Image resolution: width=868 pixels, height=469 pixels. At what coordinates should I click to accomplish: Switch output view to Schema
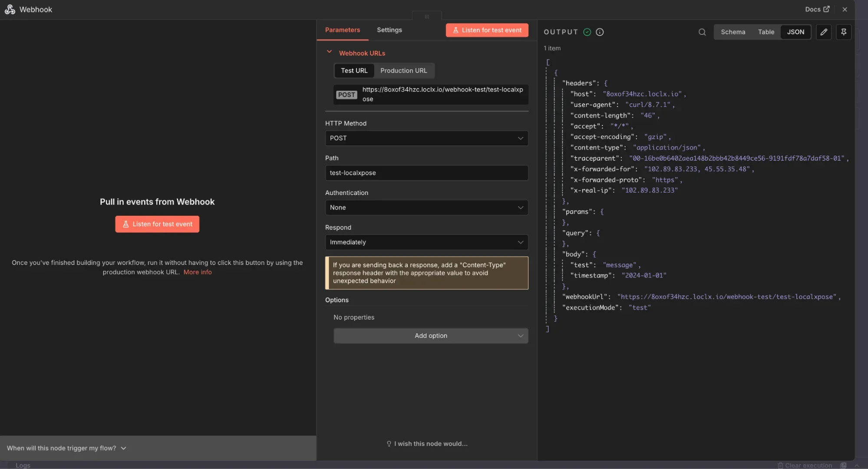pyautogui.click(x=733, y=32)
